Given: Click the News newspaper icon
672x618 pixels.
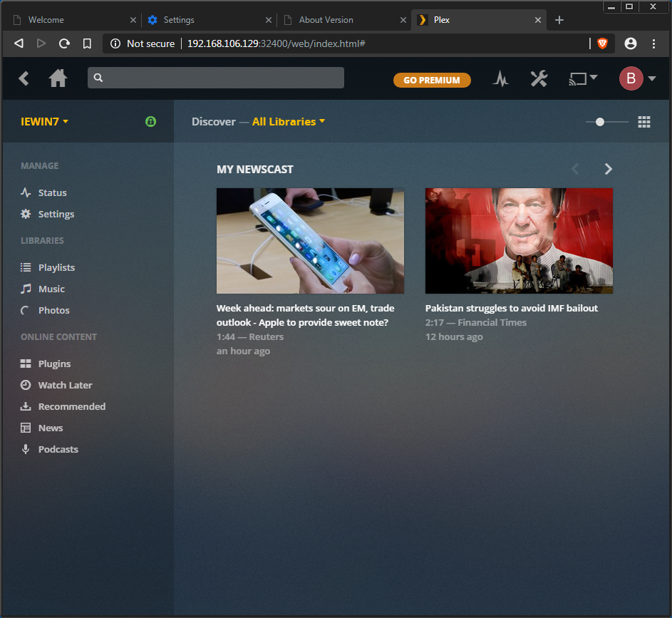Looking at the screenshot, I should [26, 428].
